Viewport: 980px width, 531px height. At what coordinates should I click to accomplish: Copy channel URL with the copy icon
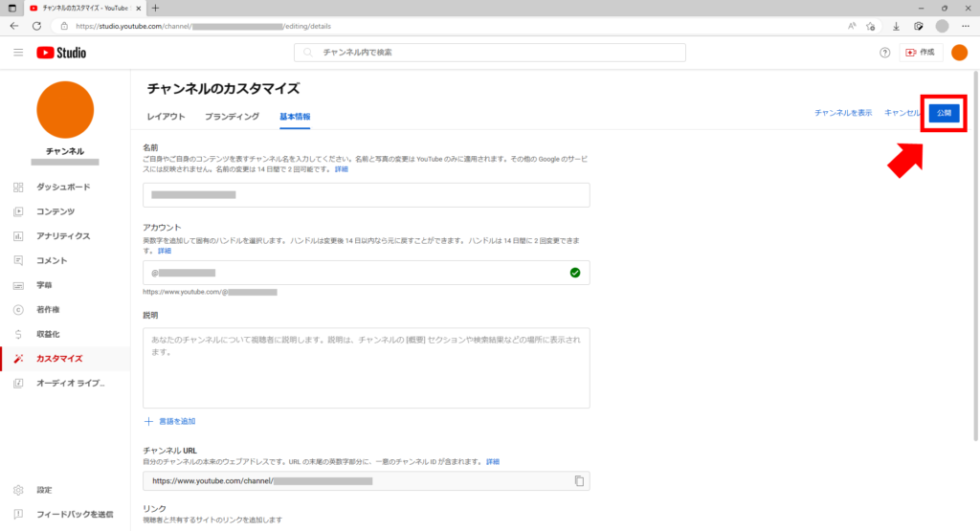(579, 481)
